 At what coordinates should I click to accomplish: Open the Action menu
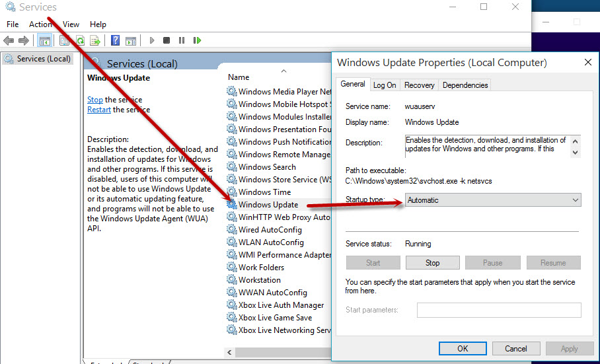tap(40, 24)
